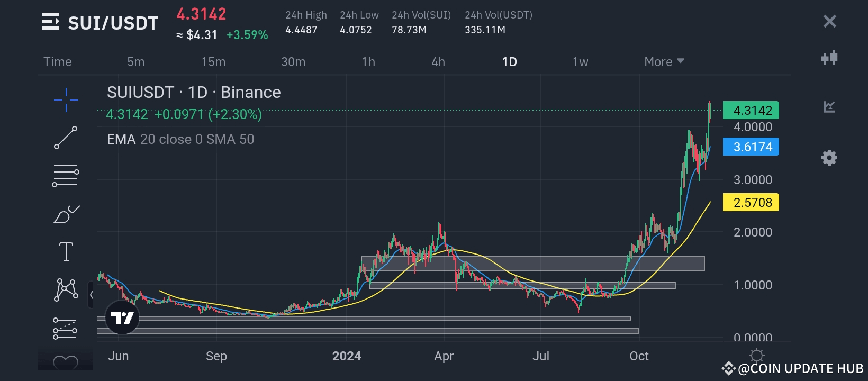
Task: Click the 3.0000 price axis label
Action: click(x=753, y=180)
